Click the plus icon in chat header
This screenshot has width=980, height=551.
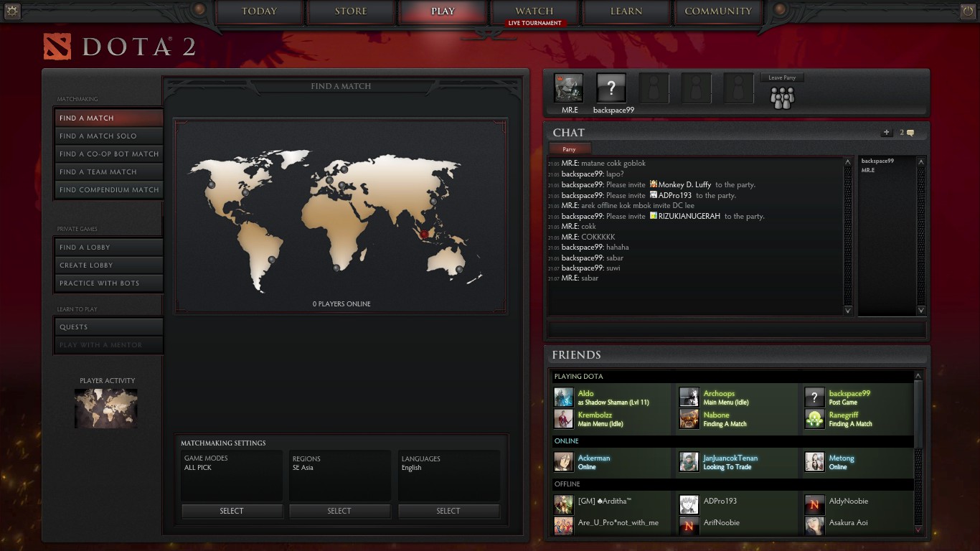(x=887, y=133)
